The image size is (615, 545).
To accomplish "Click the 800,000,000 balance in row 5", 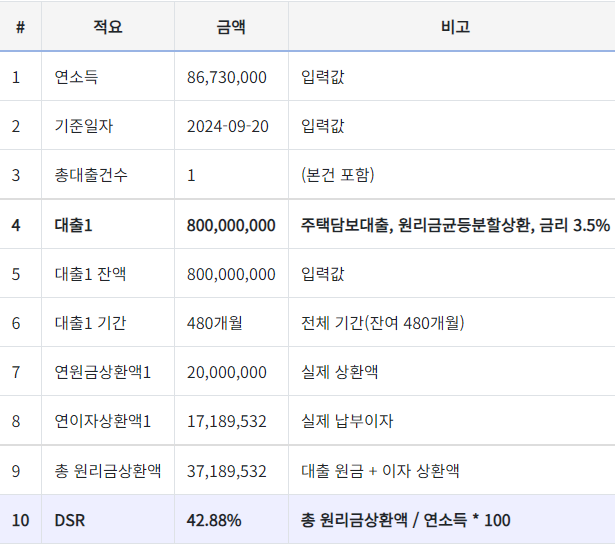I will (231, 274).
